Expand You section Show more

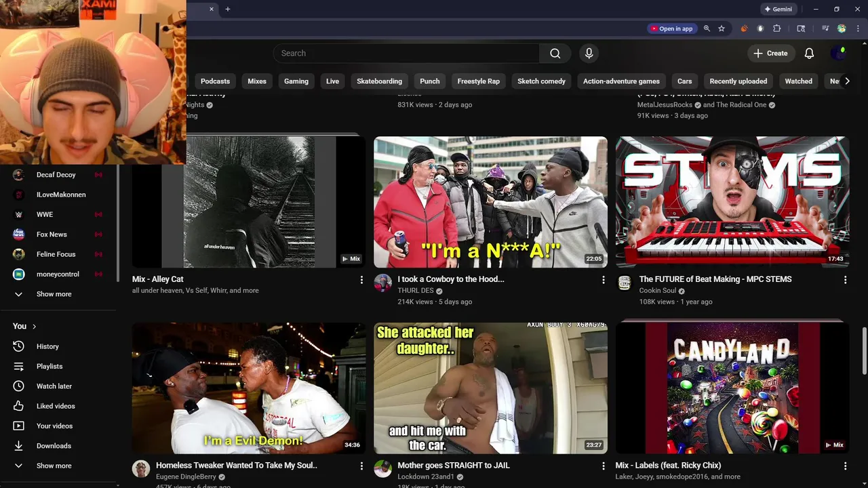tap(58, 466)
